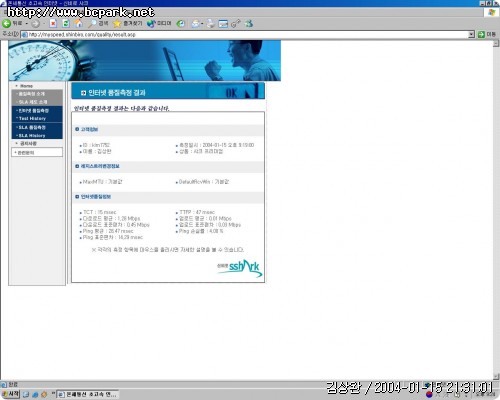
Task: Click the scroll-up arrow of vertical scrollbar
Action: point(496,44)
